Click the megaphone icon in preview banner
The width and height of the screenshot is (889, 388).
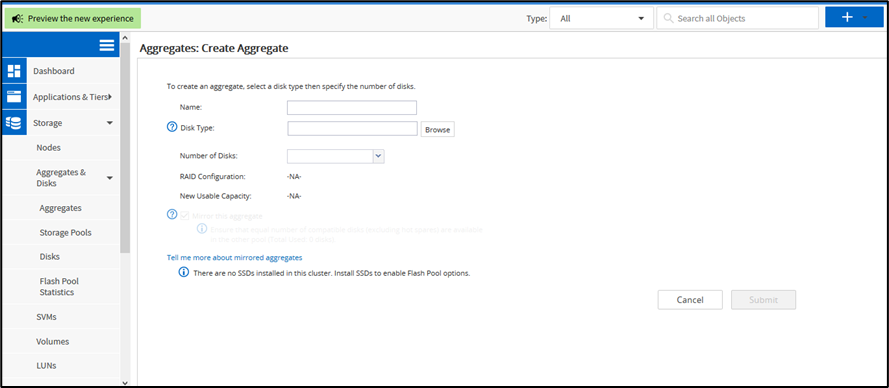coord(18,19)
